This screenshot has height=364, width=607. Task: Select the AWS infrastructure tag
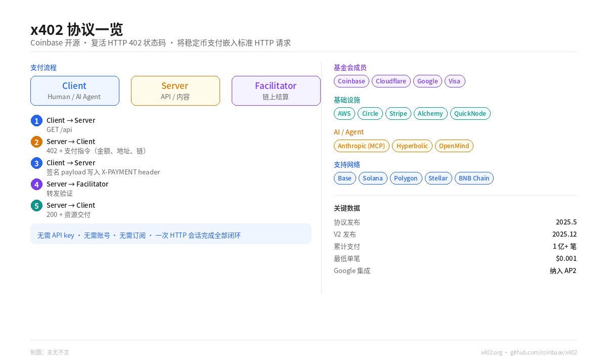[344, 114]
